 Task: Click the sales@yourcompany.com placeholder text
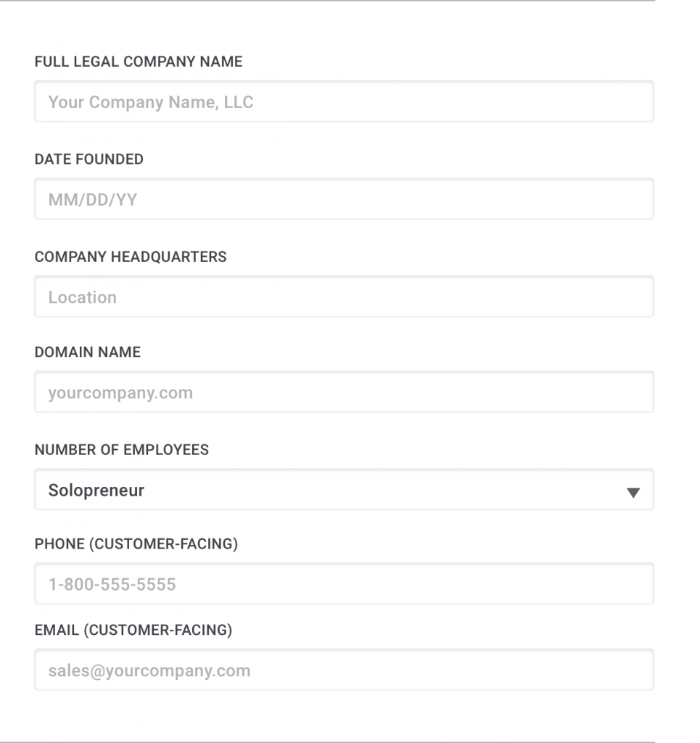pyautogui.click(x=149, y=671)
